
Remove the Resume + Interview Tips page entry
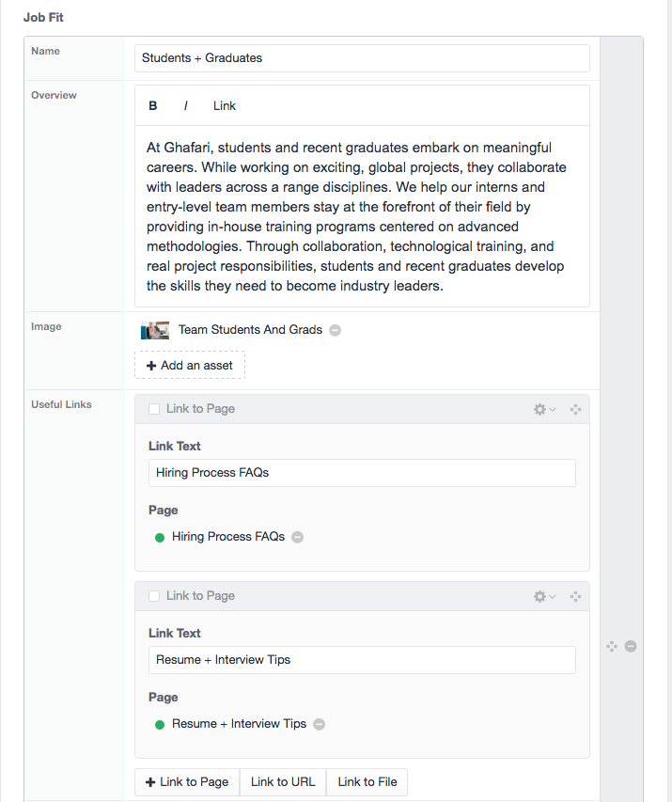(x=320, y=724)
